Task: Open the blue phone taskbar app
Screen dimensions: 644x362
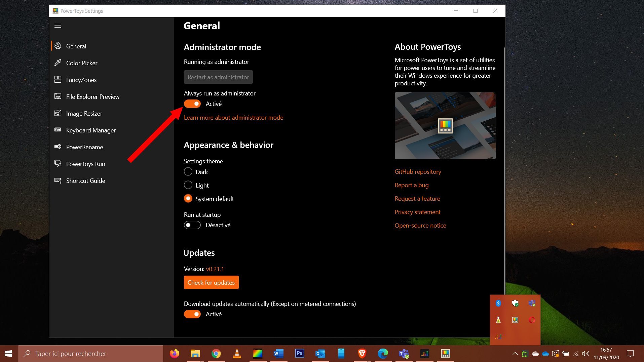Action: 341,354
